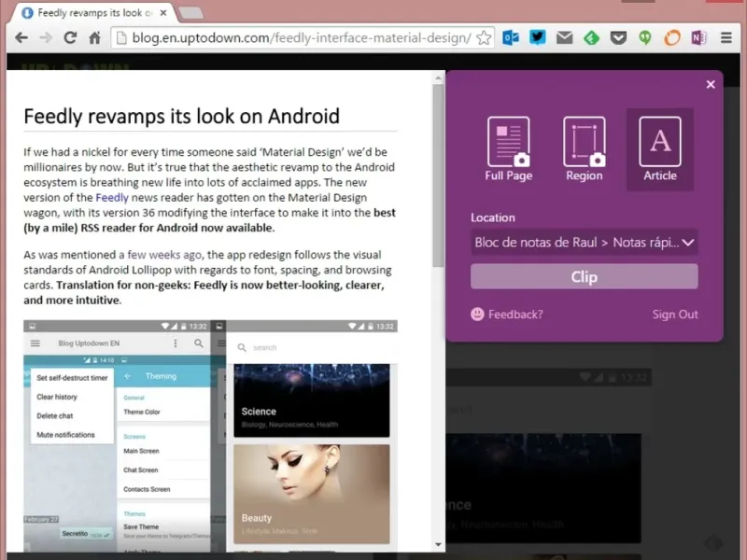Open the Twitter bird extension icon
This screenshot has width=747, height=560.
538,37
